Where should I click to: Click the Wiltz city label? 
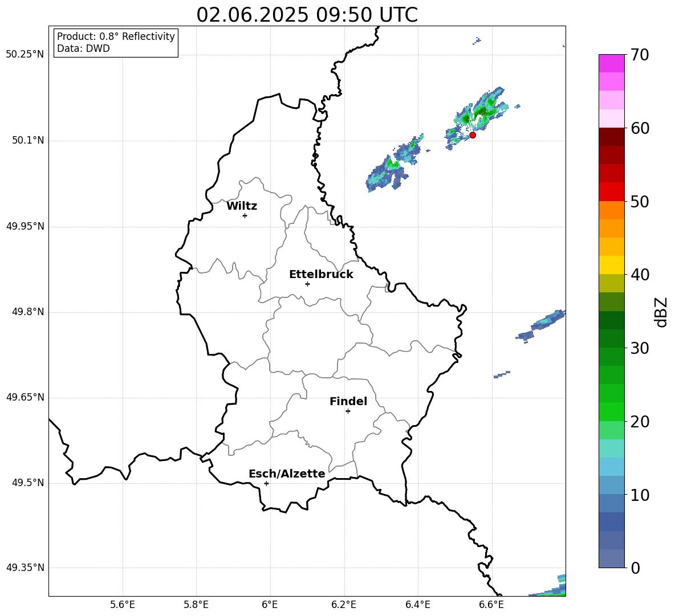pos(242,206)
